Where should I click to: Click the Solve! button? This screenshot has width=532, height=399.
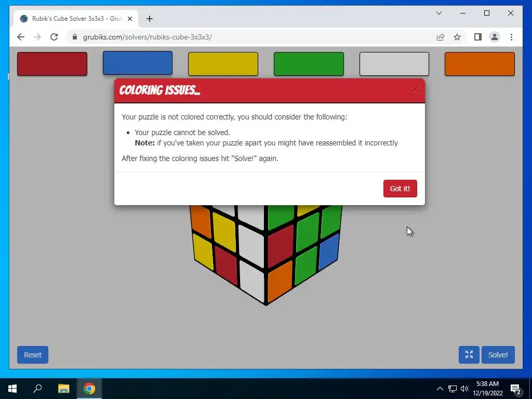pyautogui.click(x=498, y=354)
